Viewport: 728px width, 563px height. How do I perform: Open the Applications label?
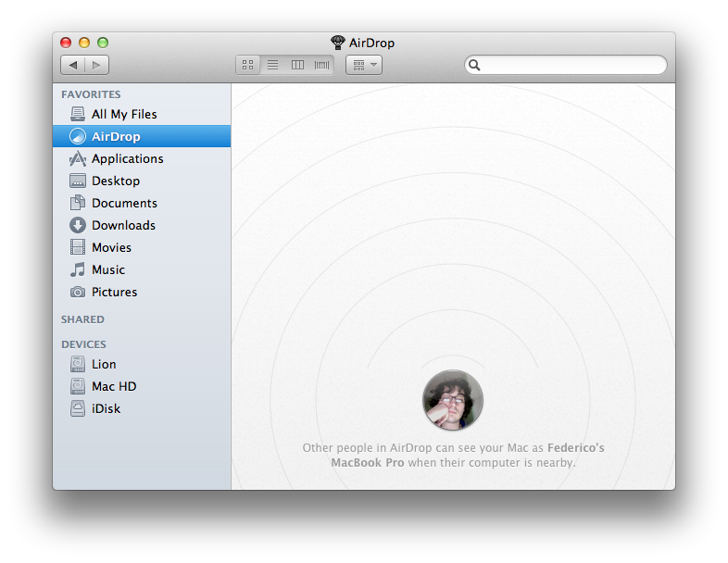(x=127, y=158)
